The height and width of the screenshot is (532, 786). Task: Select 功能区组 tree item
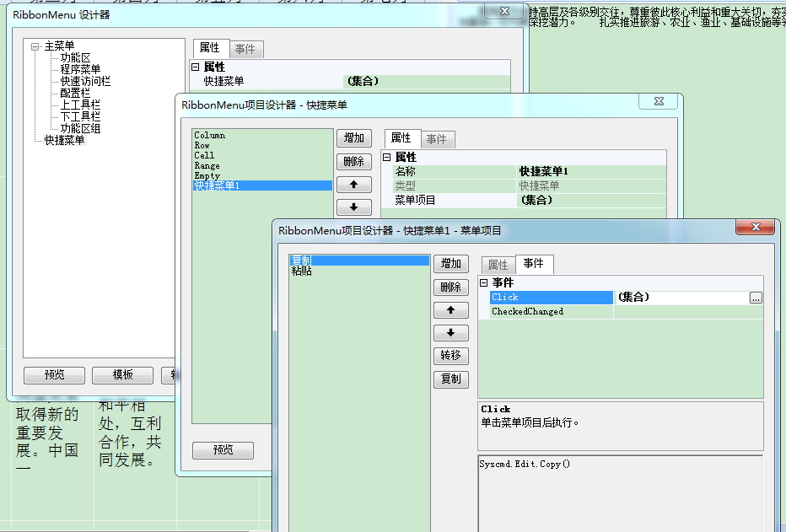pyautogui.click(x=80, y=128)
